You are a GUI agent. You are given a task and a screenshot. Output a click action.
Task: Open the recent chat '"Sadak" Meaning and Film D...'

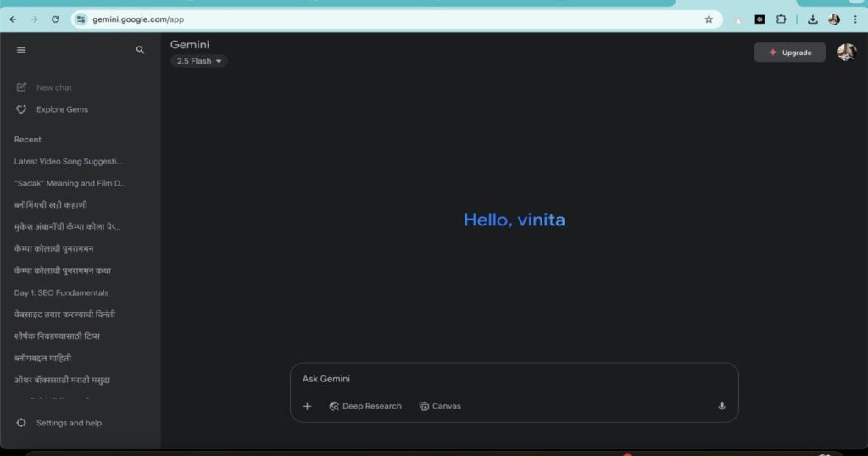click(70, 183)
